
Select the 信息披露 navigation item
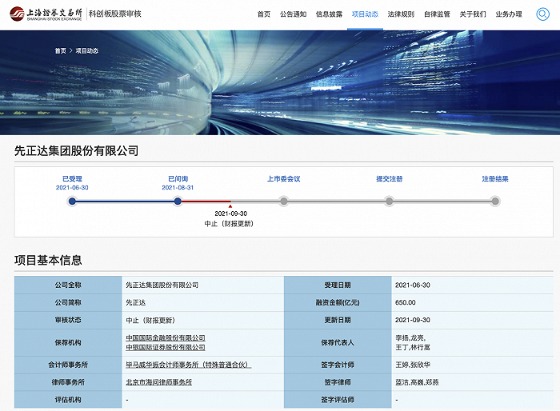tap(329, 14)
